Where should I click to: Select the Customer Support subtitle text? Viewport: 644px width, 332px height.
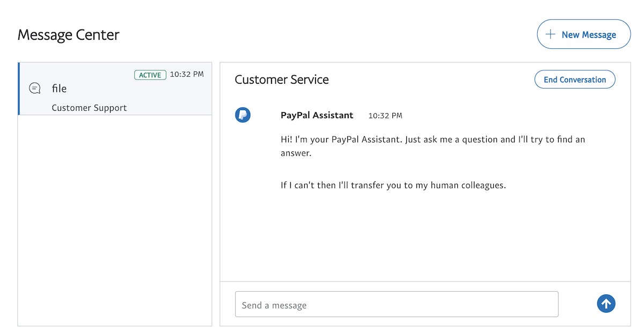point(89,107)
